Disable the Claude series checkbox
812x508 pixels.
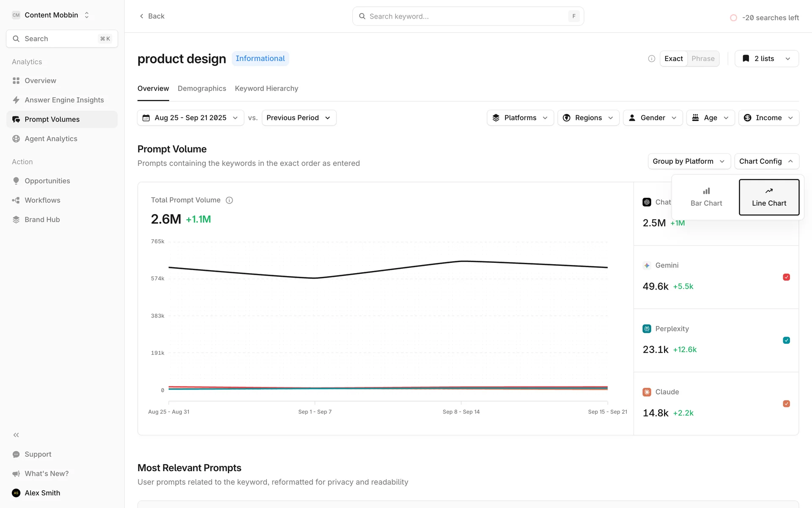click(x=786, y=404)
